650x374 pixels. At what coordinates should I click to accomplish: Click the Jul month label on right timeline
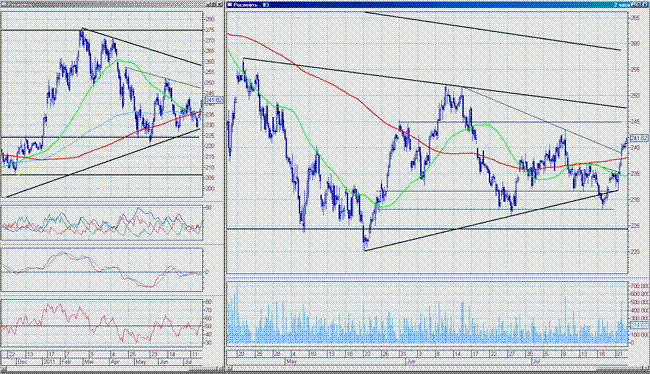[536, 362]
